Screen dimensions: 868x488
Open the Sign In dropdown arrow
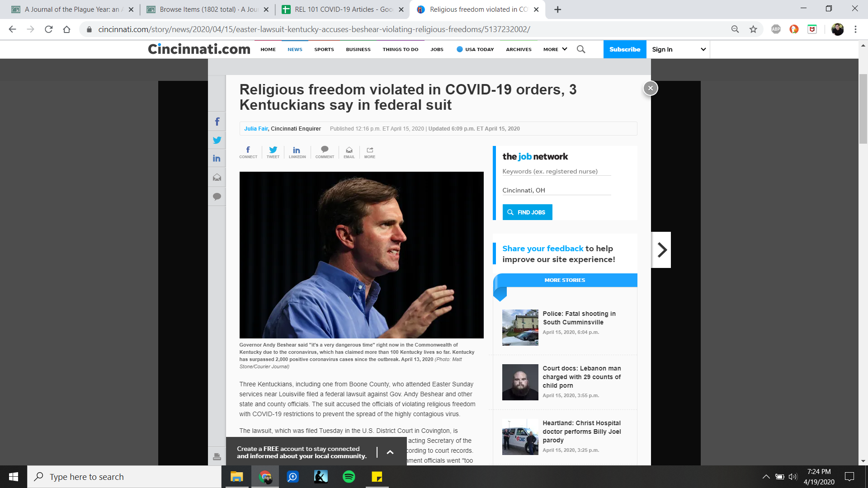coord(703,49)
